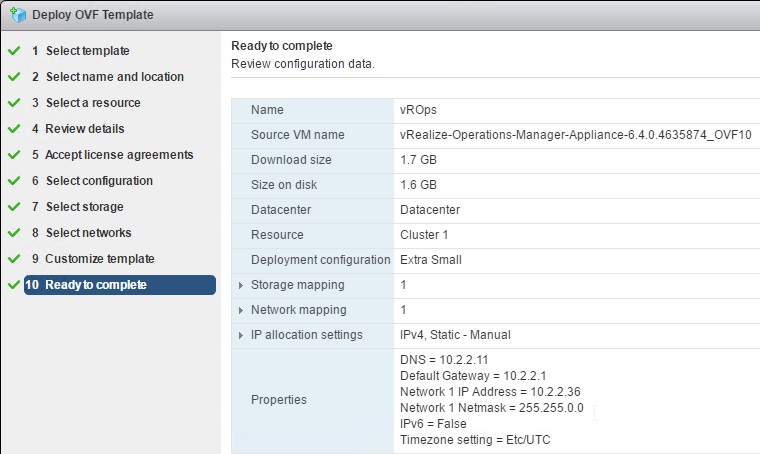Click the Review configuration data subtitle
The height and width of the screenshot is (454, 760).
[x=303, y=64]
